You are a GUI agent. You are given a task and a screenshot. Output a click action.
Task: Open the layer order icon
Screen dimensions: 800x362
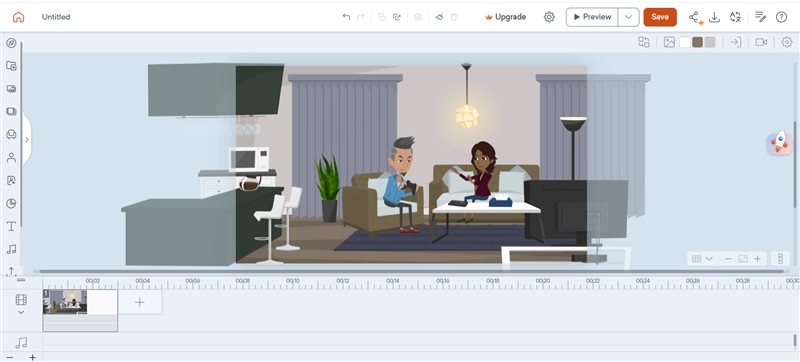click(418, 17)
